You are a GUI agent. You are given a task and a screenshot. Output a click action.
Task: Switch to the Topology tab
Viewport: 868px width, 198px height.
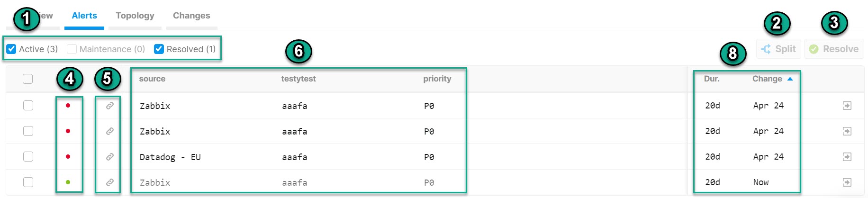coord(135,16)
